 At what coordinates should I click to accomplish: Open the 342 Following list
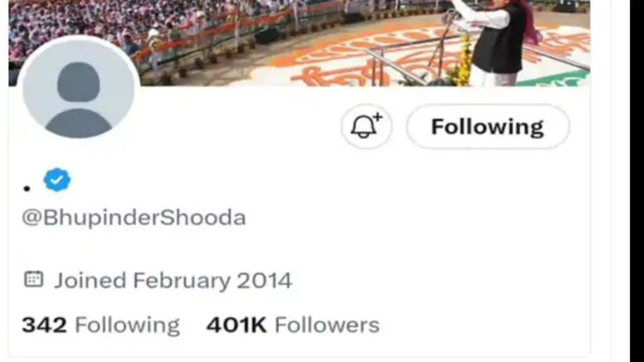(101, 326)
